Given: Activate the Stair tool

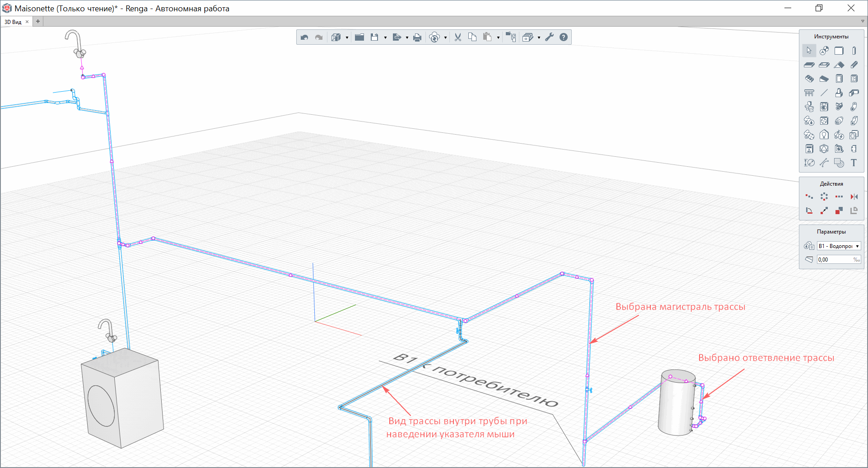Looking at the screenshot, I should pos(809,79).
